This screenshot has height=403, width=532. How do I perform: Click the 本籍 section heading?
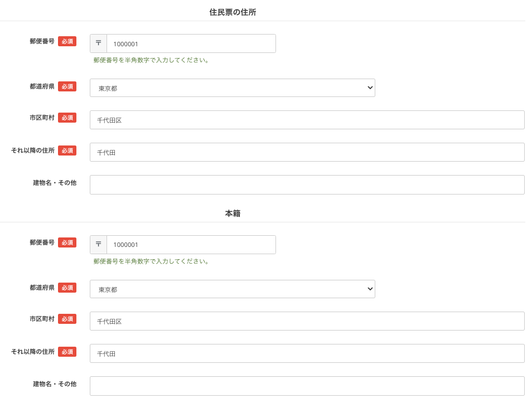(233, 213)
